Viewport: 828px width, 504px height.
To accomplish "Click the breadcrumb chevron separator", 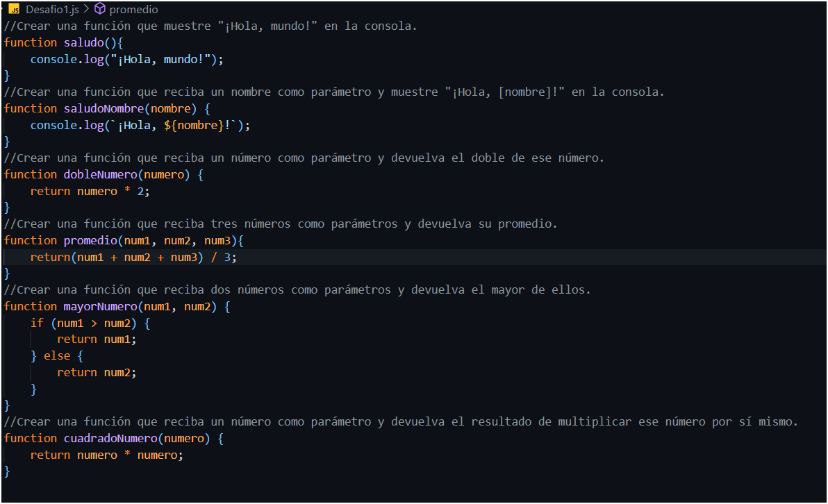I will (86, 9).
